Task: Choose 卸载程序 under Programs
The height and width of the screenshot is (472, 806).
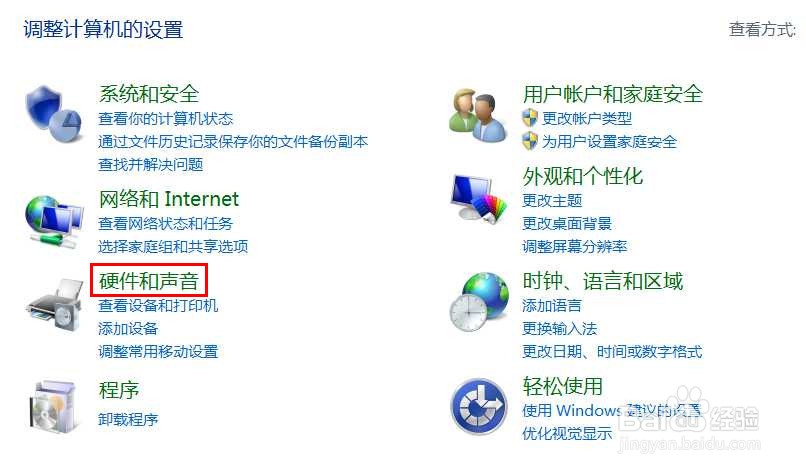Action: pyautogui.click(x=128, y=420)
